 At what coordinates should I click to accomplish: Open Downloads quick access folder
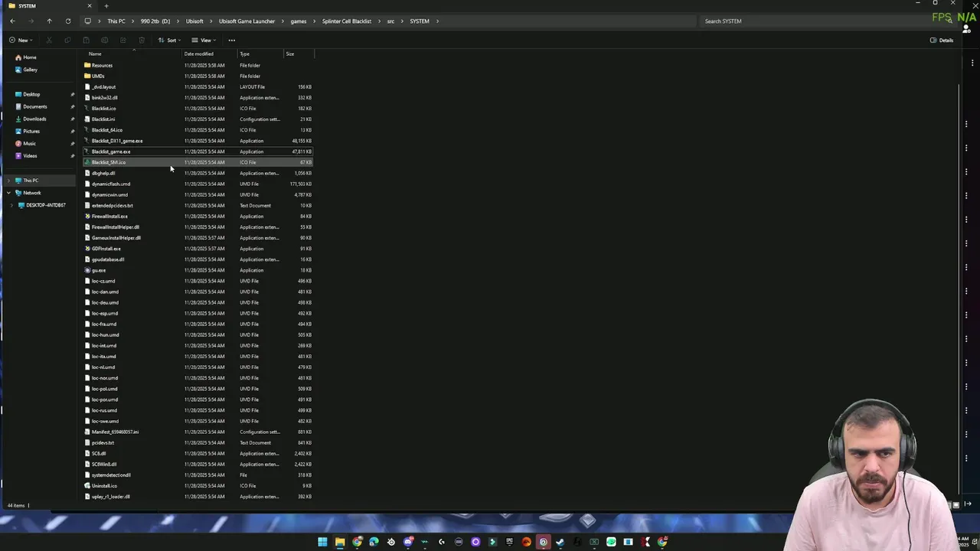[34, 119]
